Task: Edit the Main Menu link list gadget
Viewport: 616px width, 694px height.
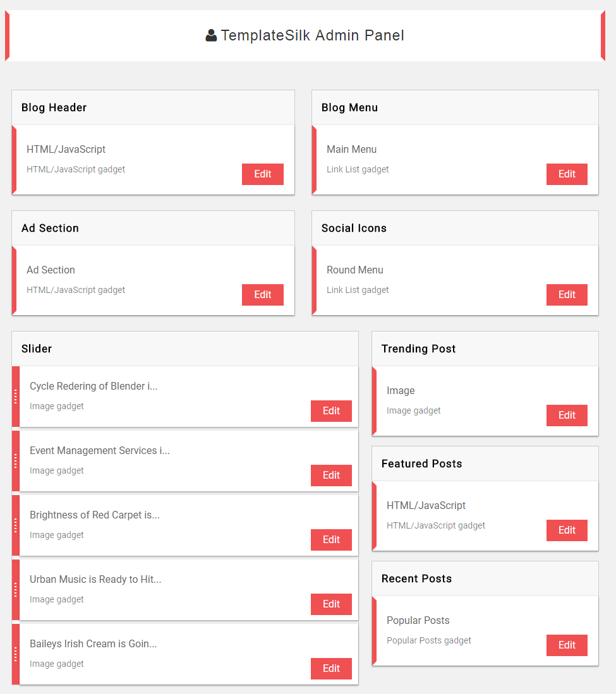Action: (x=567, y=174)
